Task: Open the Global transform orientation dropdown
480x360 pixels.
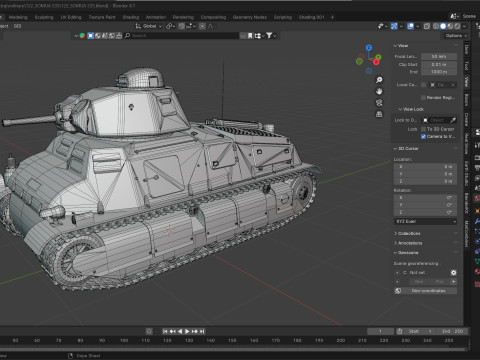Action: [x=149, y=26]
